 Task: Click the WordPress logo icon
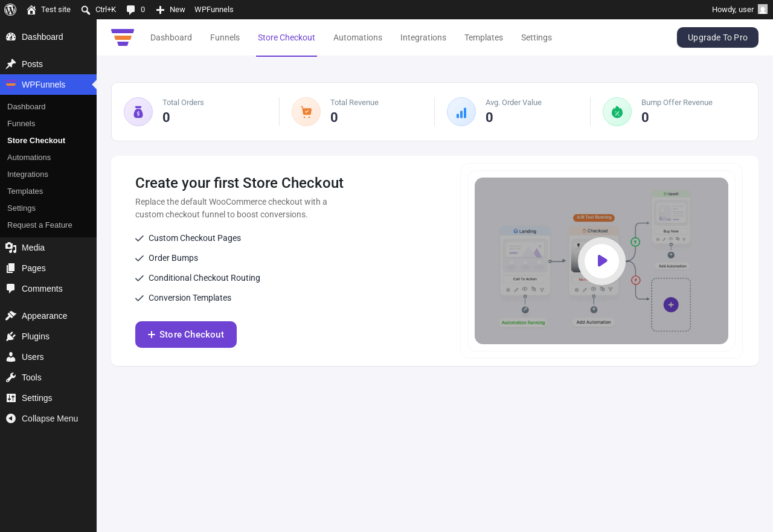click(x=10, y=10)
